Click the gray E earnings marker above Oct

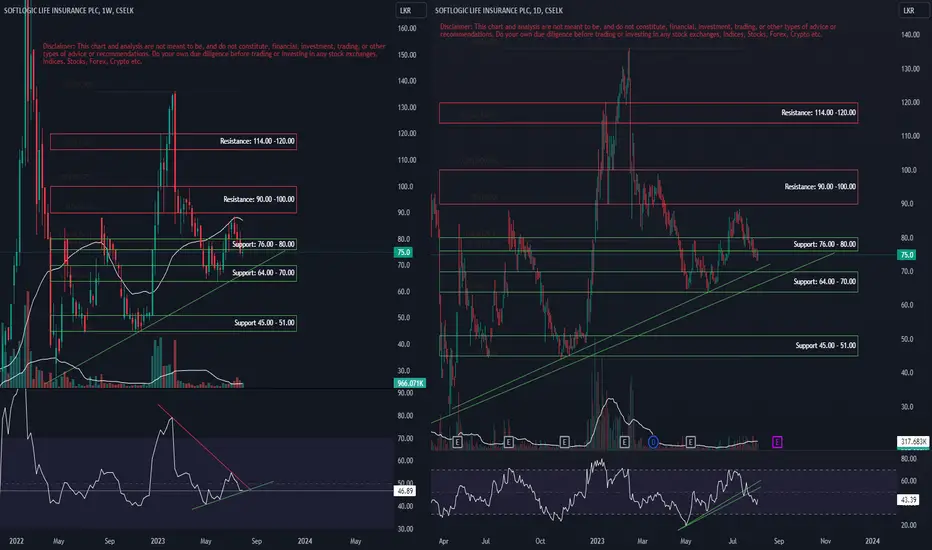pyautogui.click(x=565, y=442)
